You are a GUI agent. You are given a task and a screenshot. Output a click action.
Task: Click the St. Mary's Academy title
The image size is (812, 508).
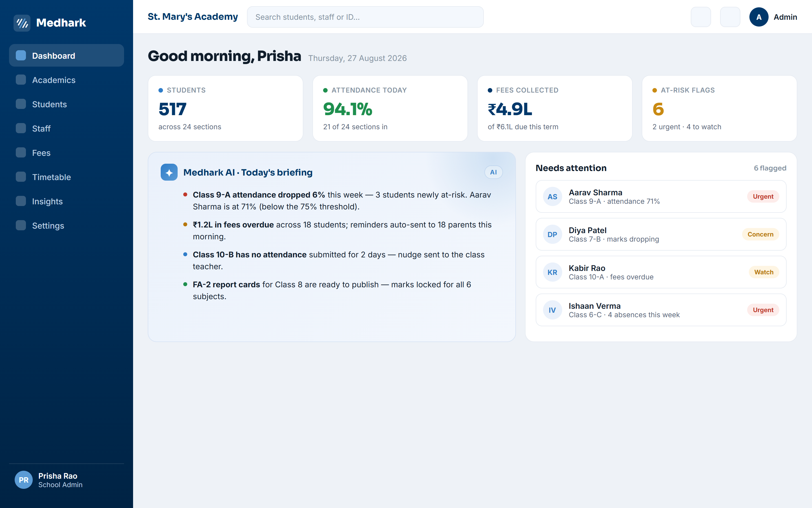(x=193, y=16)
